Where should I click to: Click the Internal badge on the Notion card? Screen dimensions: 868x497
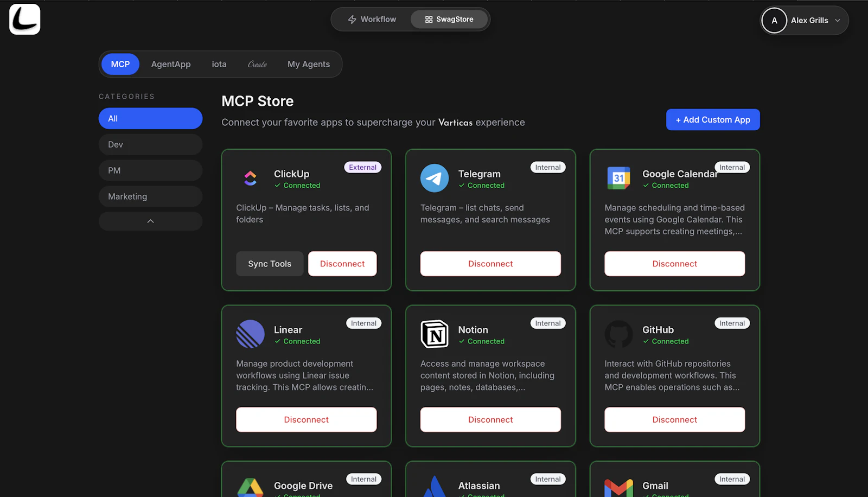click(x=548, y=323)
